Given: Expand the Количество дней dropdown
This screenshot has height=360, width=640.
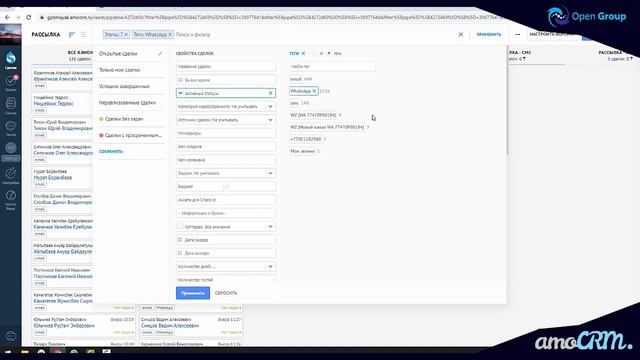Looking at the screenshot, I should pyautogui.click(x=226, y=267).
